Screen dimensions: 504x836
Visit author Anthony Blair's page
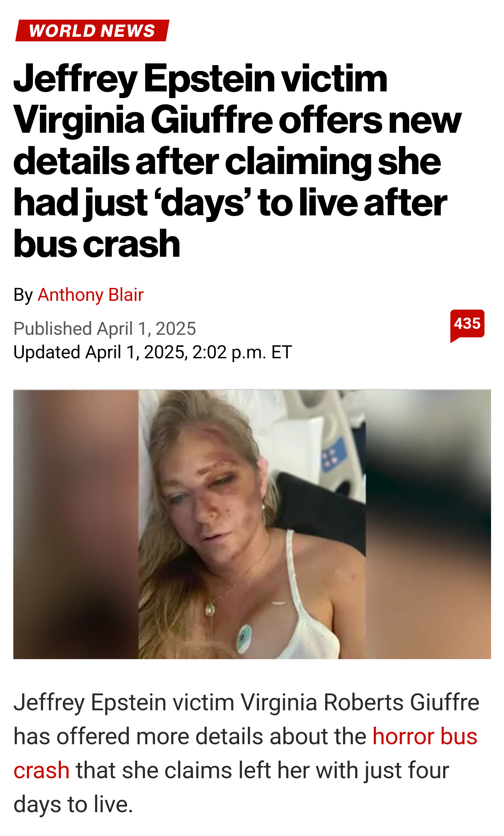[x=91, y=295]
